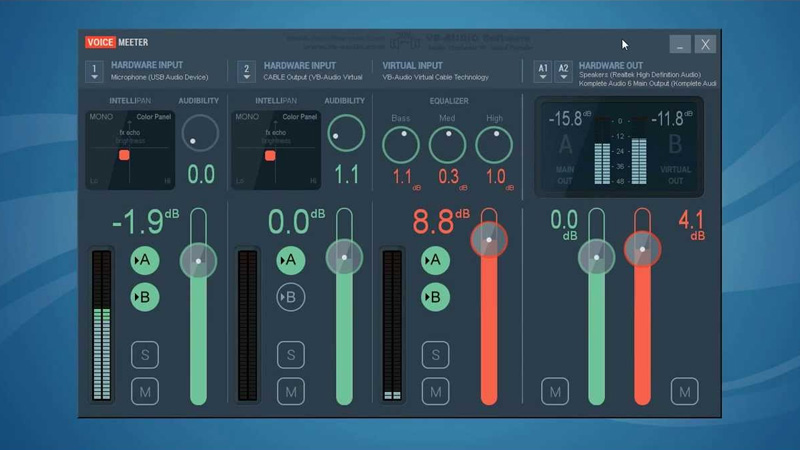The width and height of the screenshot is (800, 450).
Task: Click the Audibility knob on input 2
Action: pyautogui.click(x=346, y=133)
